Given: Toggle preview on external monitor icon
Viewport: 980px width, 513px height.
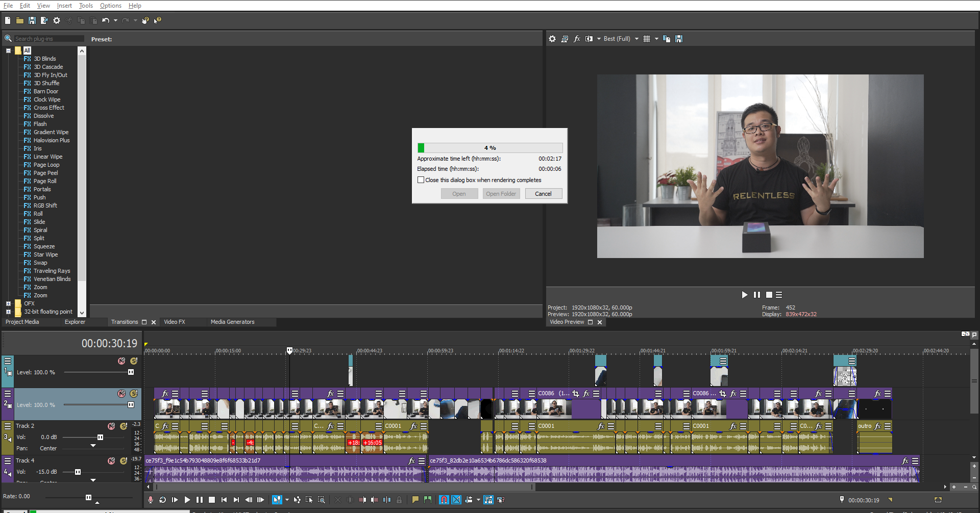Looking at the screenshot, I should 565,39.
